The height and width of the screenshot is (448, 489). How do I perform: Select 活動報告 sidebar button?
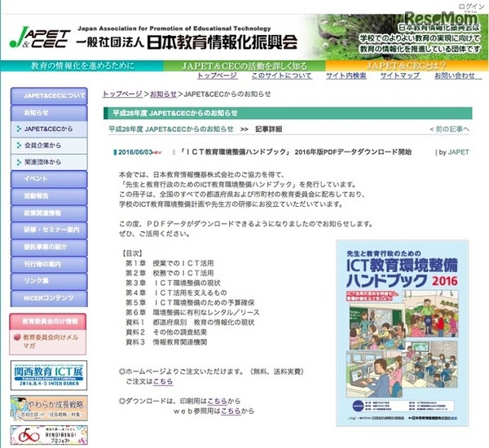coord(49,195)
